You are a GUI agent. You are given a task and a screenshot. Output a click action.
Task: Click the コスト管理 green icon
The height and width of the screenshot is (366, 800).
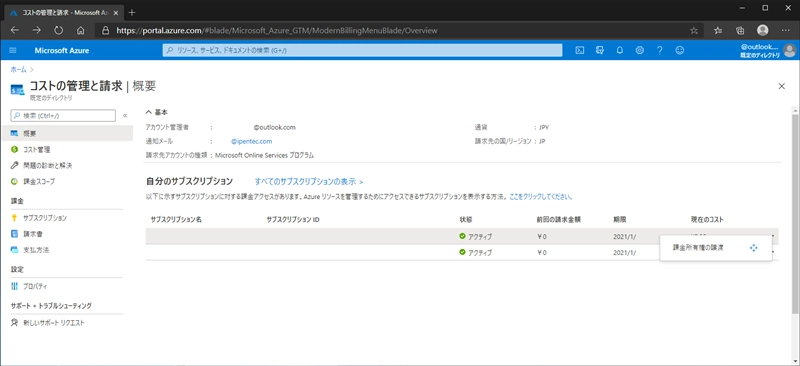tap(14, 150)
